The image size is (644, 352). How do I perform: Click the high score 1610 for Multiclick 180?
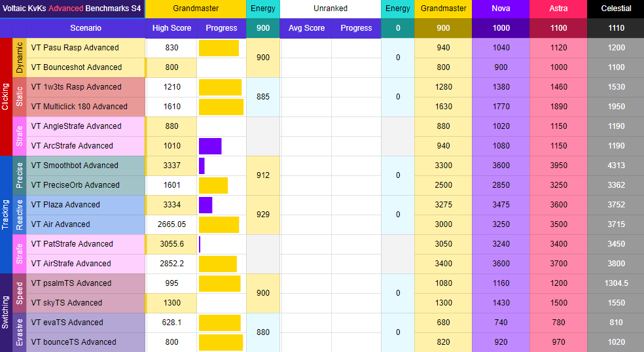[x=171, y=107]
